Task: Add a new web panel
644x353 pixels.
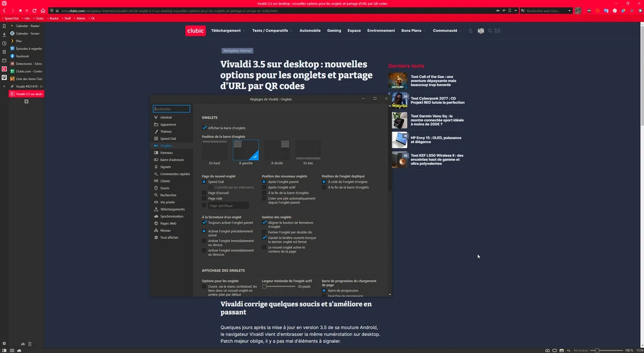Action: (x=4, y=86)
